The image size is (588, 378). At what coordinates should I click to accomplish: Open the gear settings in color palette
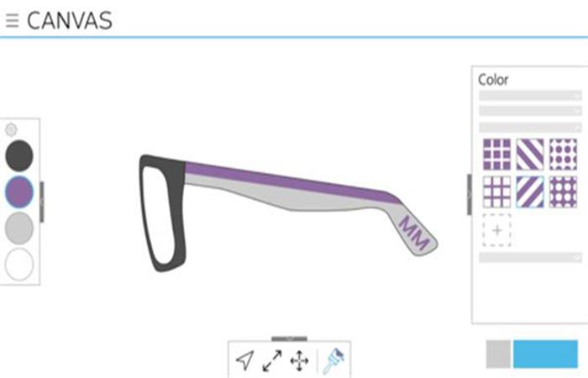coord(11,129)
